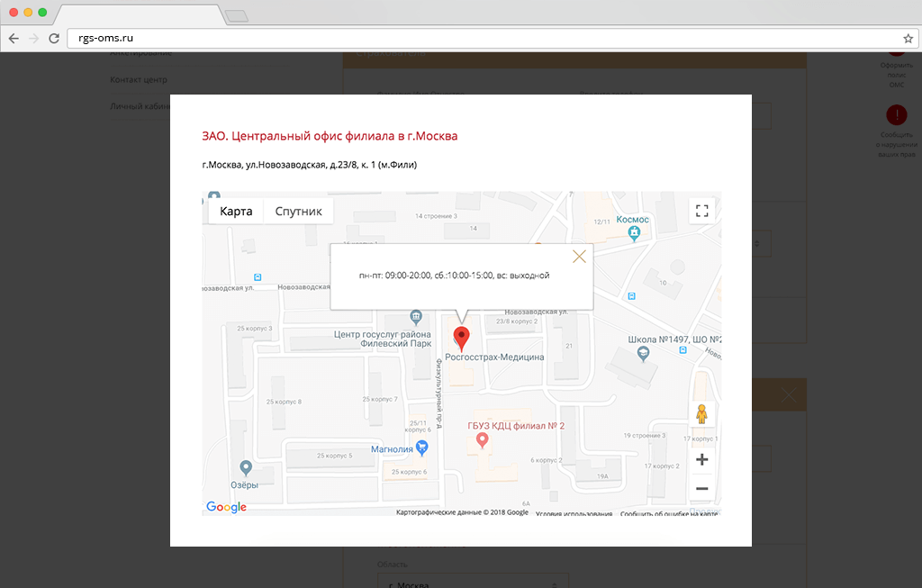
Task: Click the browser forward arrow
Action: [x=34, y=38]
